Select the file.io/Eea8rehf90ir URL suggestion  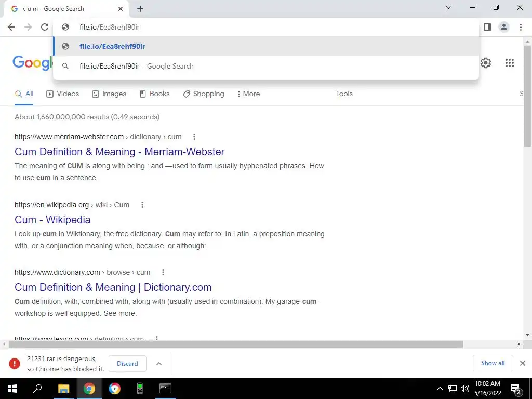[266, 46]
